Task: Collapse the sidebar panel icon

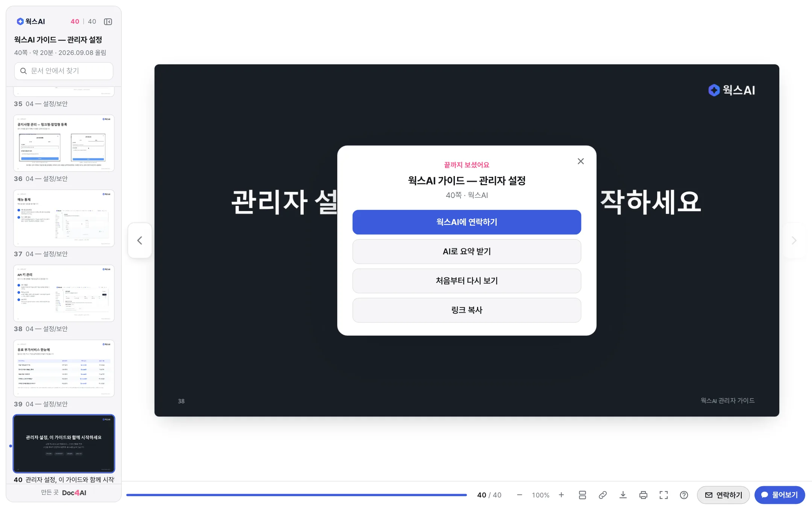Action: [x=108, y=22]
